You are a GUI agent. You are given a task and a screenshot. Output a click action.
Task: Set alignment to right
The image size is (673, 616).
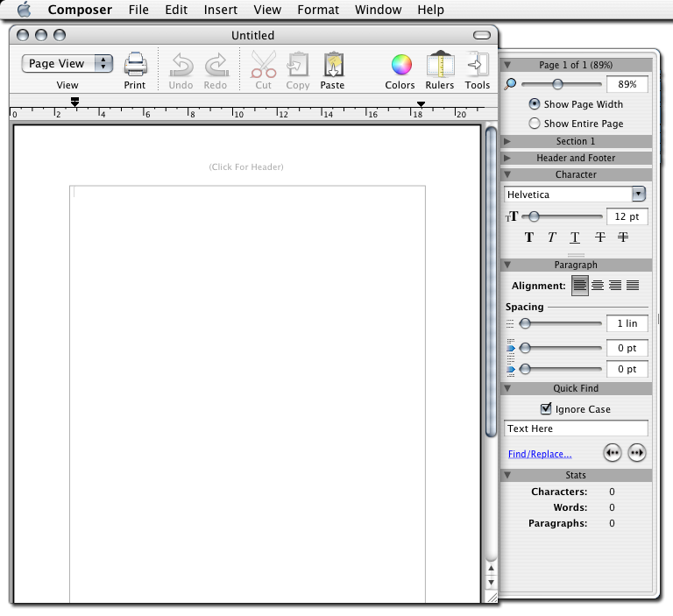(615, 285)
